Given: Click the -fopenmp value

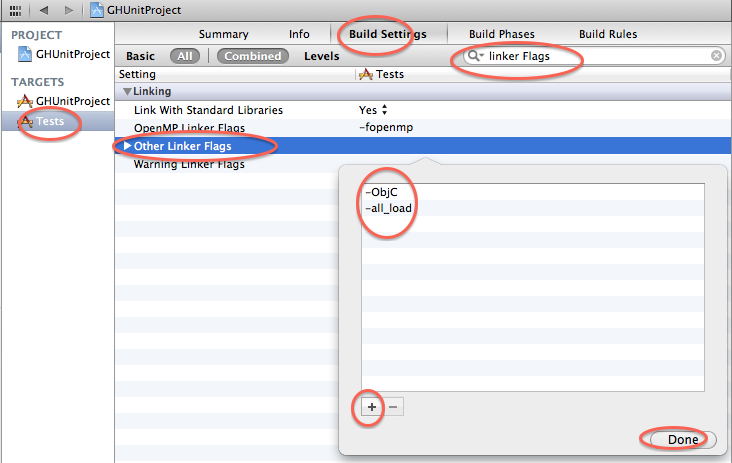Looking at the screenshot, I should click(x=386, y=127).
